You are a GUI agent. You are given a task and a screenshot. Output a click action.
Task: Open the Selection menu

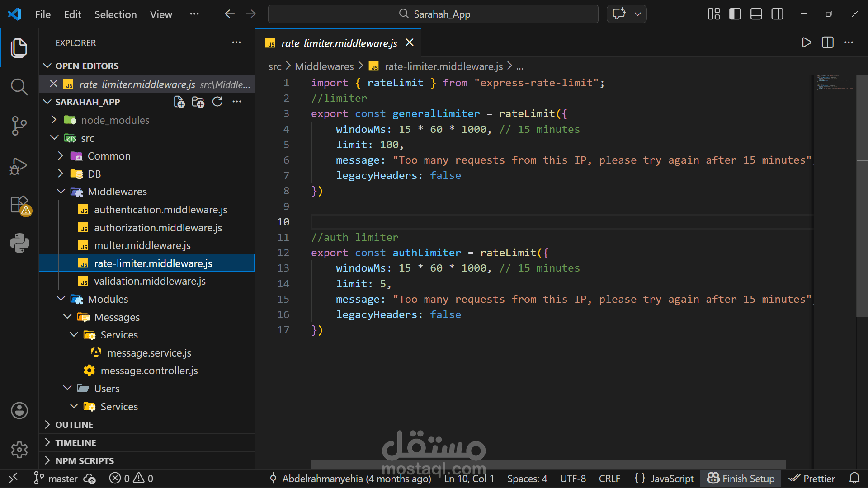115,14
